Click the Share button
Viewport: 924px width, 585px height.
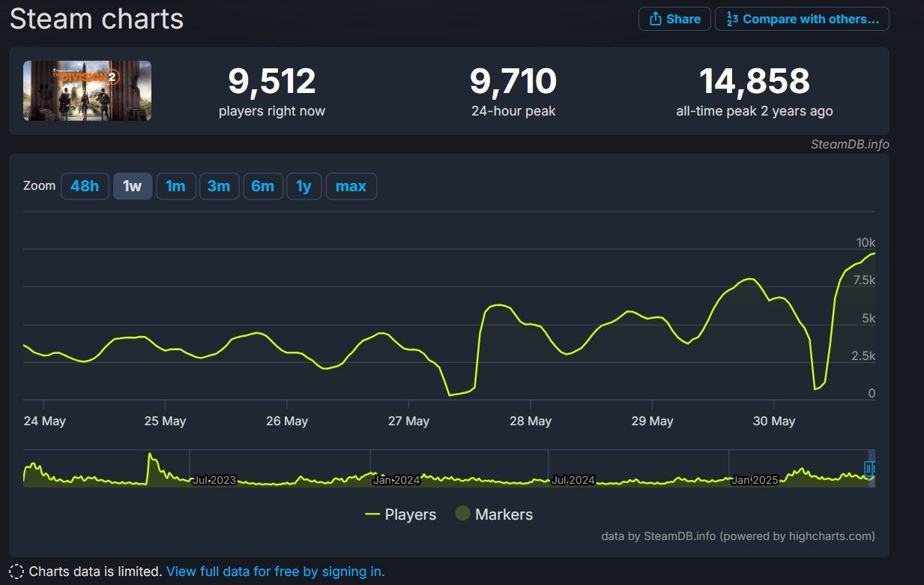pyautogui.click(x=674, y=19)
